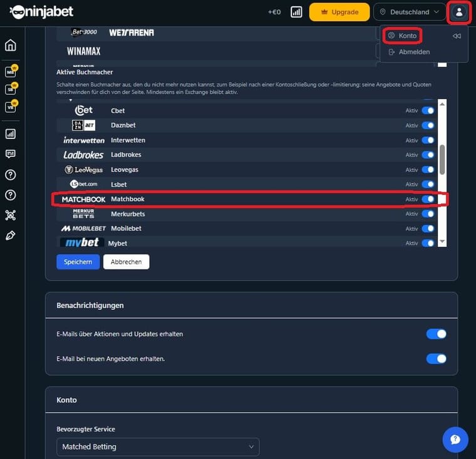The width and height of the screenshot is (476, 459).
Task: Switch off Mobilebet bookmaker
Action: click(428, 229)
